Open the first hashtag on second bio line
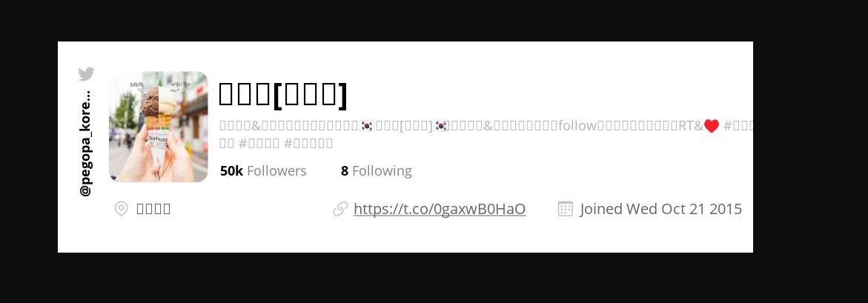This screenshot has height=303, width=868. click(x=259, y=143)
